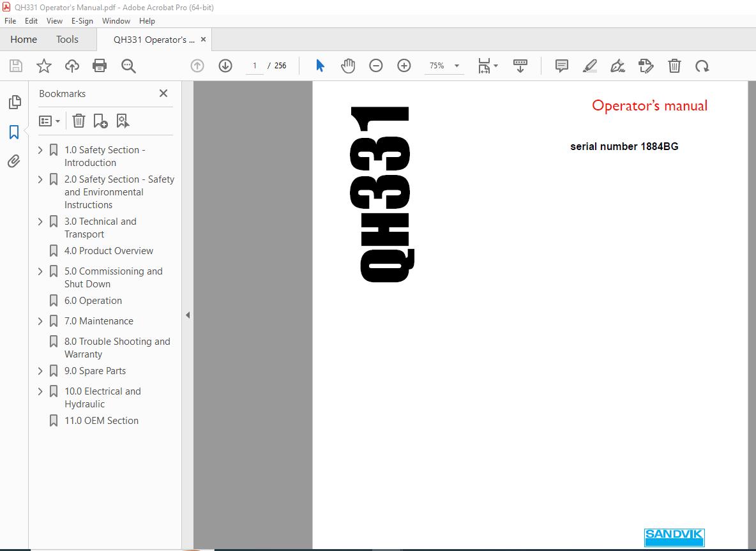The image size is (756, 551).
Task: Delete selected bookmark in Bookmarks panel
Action: tap(79, 121)
